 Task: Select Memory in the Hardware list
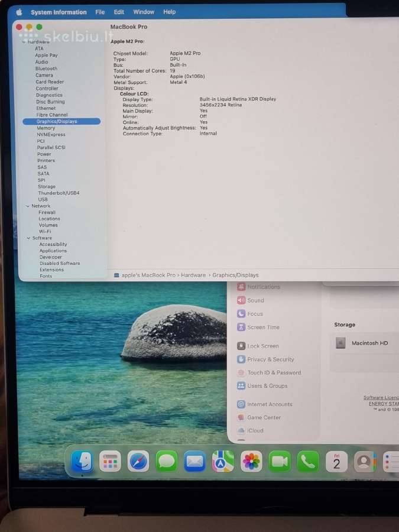click(46, 128)
